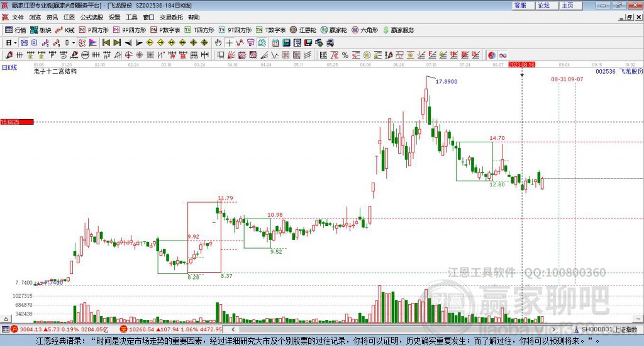Click the 客服 button in title bar
Viewport: 644px width, 347px height.
tap(523, 5)
